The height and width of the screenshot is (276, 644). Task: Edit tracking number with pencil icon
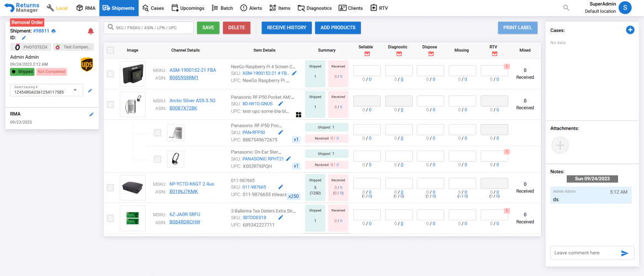point(91,91)
